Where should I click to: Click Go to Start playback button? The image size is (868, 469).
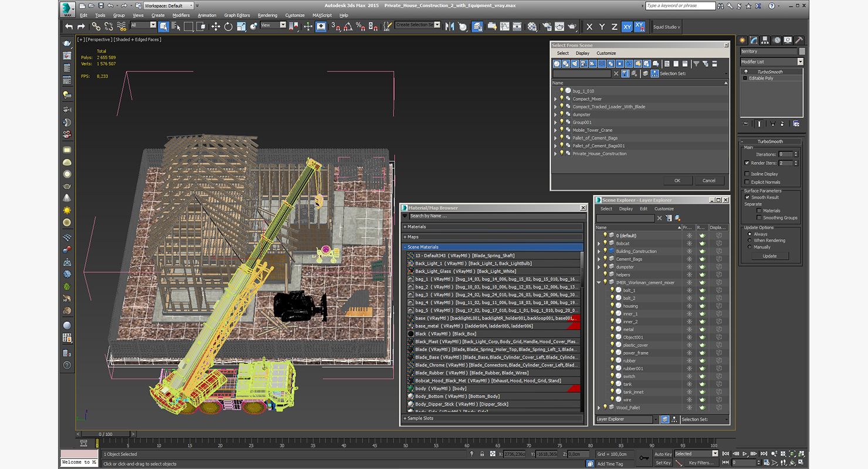tap(726, 454)
